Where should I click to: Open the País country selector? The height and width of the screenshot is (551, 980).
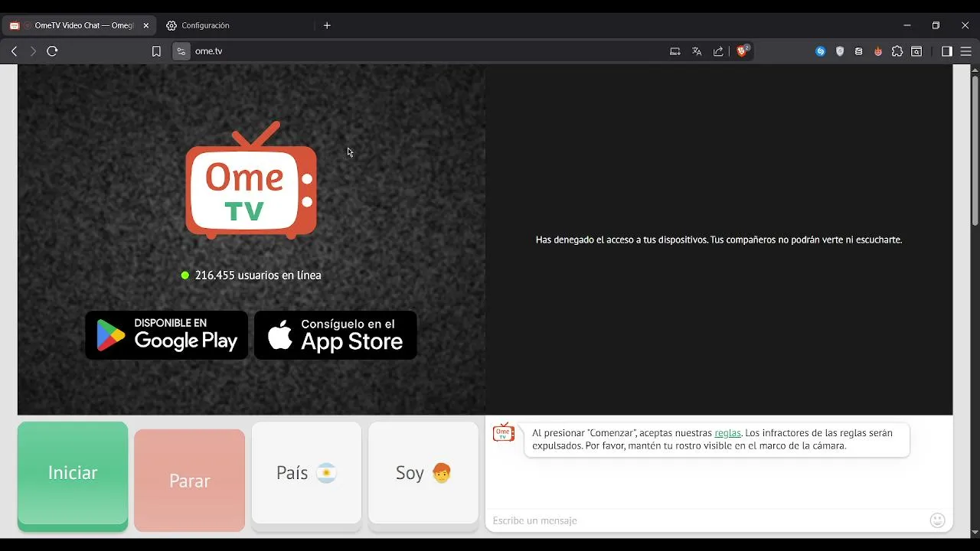[306, 475]
